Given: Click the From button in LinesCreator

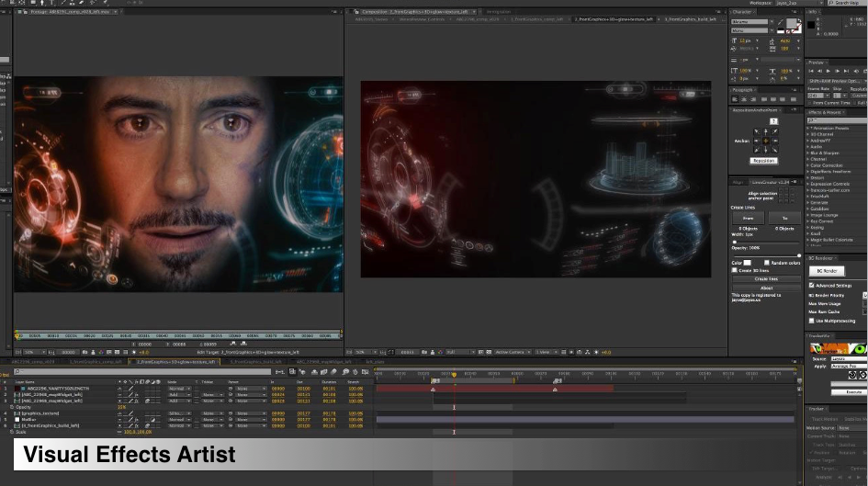Looking at the screenshot, I should click(x=748, y=218).
